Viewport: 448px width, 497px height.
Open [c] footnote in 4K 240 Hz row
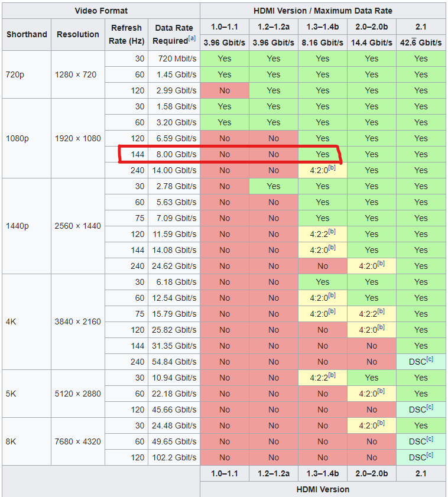coord(430,359)
